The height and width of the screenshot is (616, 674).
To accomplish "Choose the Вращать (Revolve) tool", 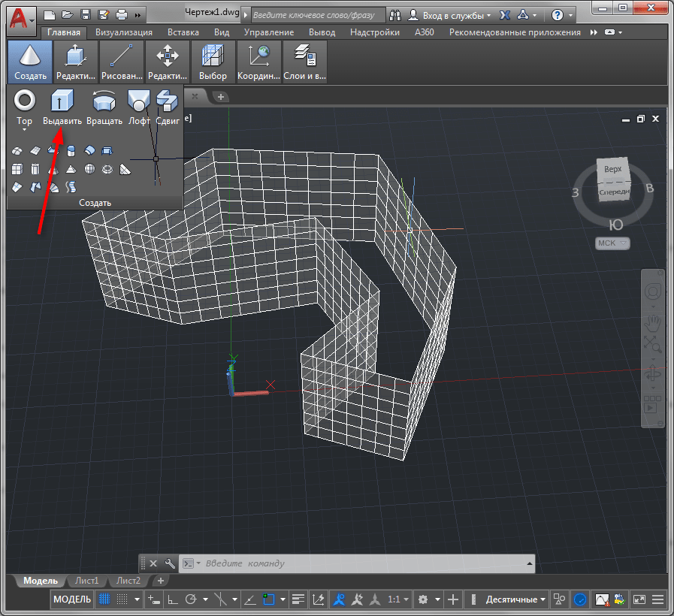I will click(104, 101).
